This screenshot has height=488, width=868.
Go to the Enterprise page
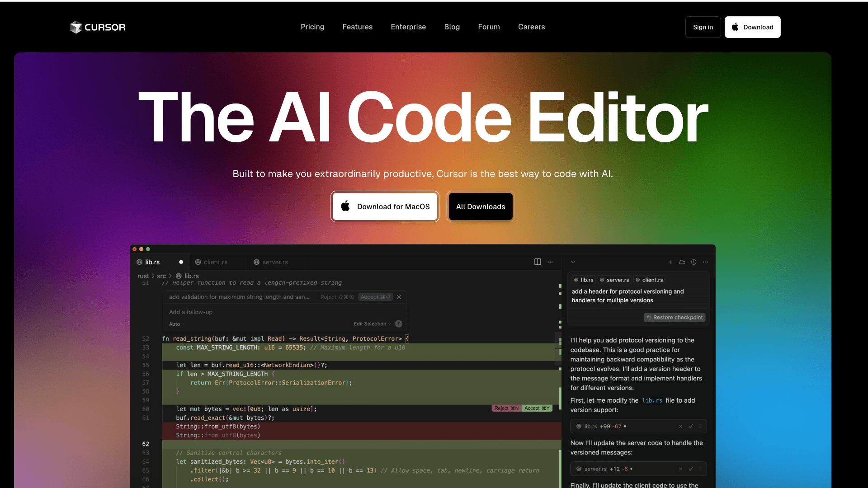coord(408,27)
